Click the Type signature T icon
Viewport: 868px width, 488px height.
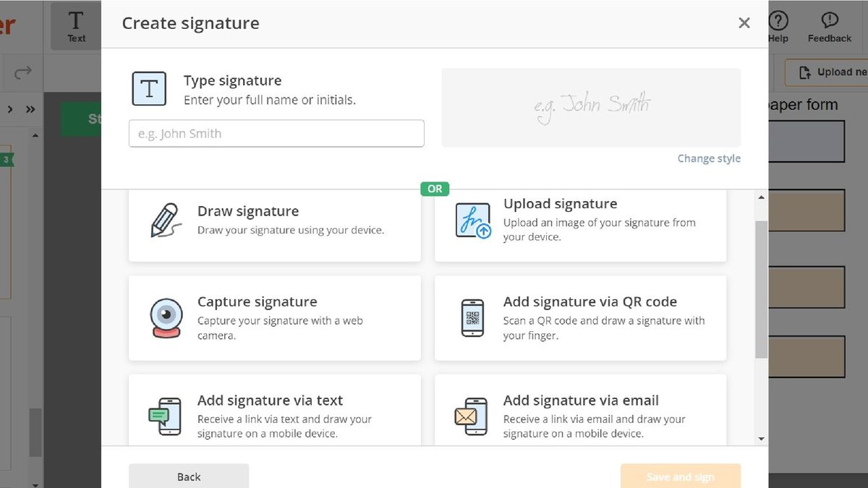(x=149, y=89)
